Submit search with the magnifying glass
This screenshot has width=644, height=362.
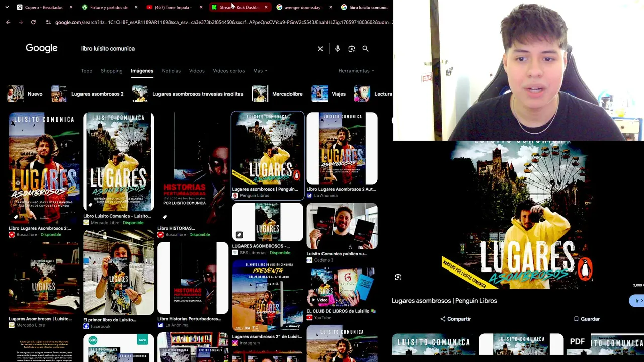click(366, 49)
